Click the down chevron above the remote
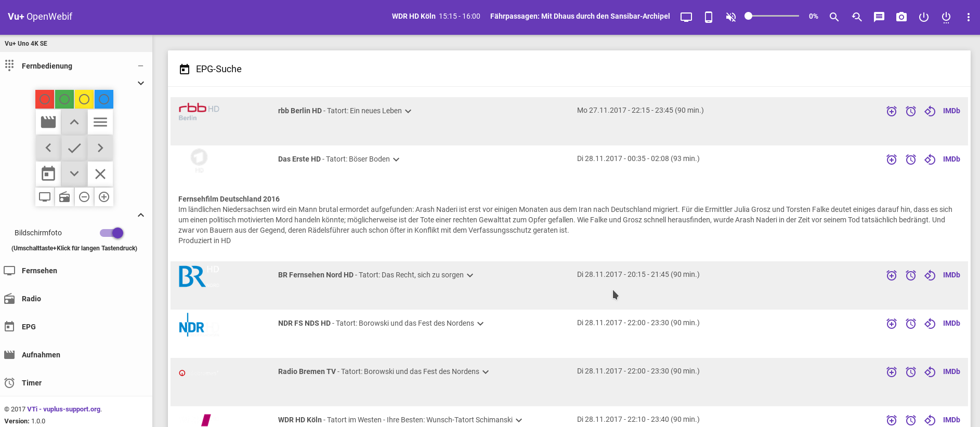This screenshot has height=427, width=980. tap(140, 83)
